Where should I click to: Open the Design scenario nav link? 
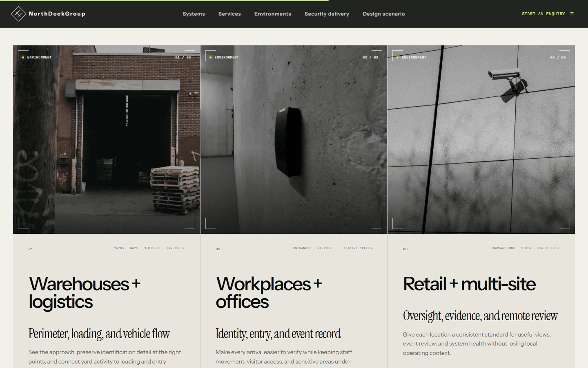pyautogui.click(x=384, y=14)
